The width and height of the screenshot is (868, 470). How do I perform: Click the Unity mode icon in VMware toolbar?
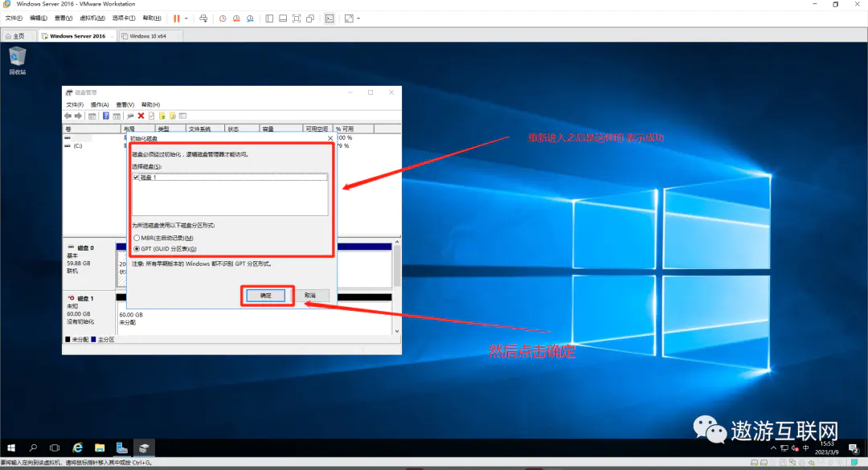click(x=310, y=18)
